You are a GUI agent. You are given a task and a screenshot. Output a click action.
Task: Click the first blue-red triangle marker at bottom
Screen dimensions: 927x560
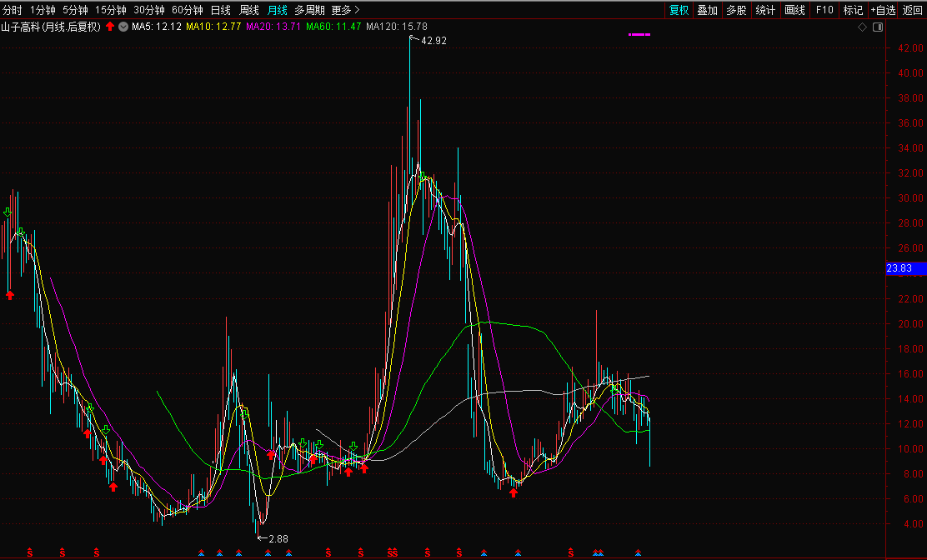point(201,552)
